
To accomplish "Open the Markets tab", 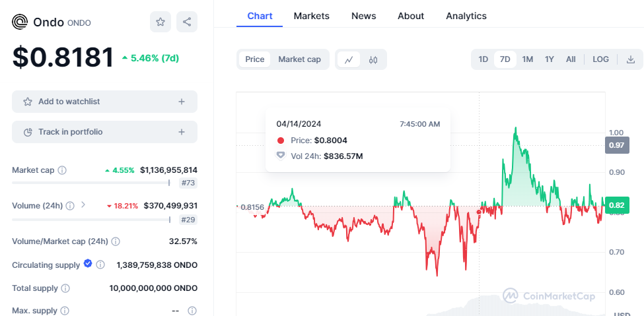I will [311, 16].
